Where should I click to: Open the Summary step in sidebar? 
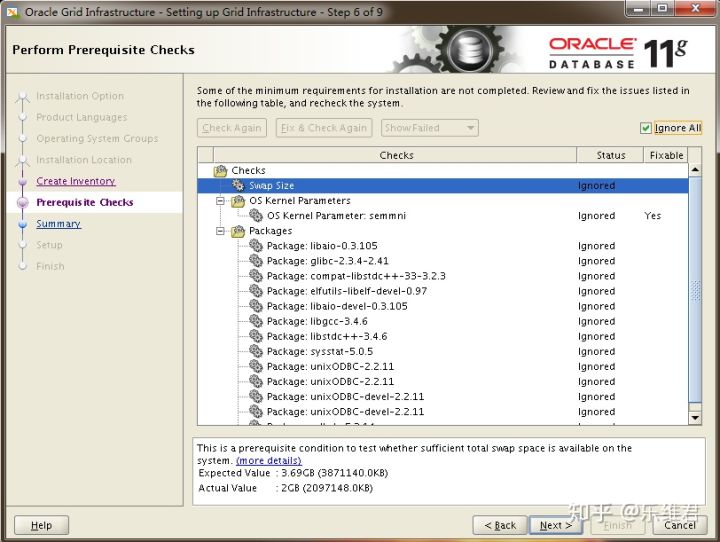59,224
